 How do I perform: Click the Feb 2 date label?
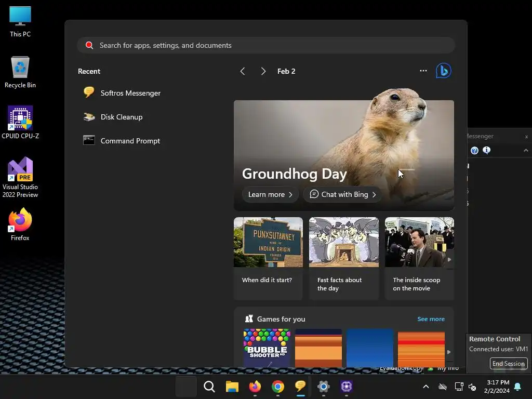pyautogui.click(x=286, y=71)
